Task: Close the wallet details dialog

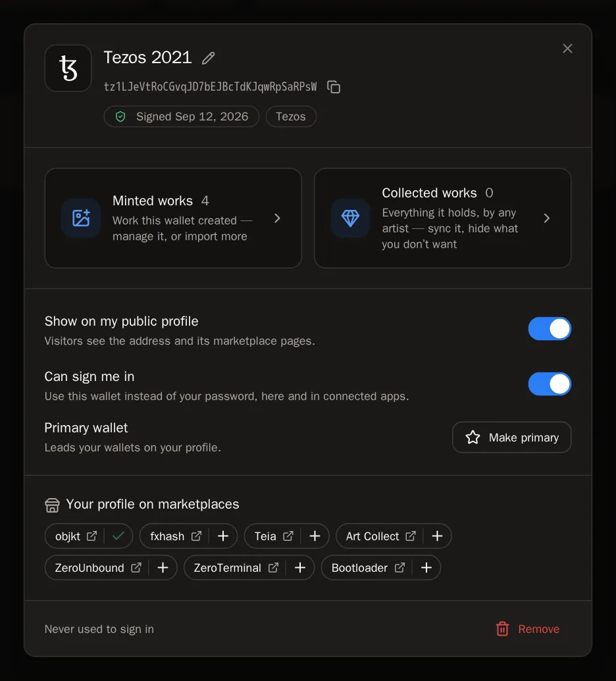Action: [x=567, y=48]
